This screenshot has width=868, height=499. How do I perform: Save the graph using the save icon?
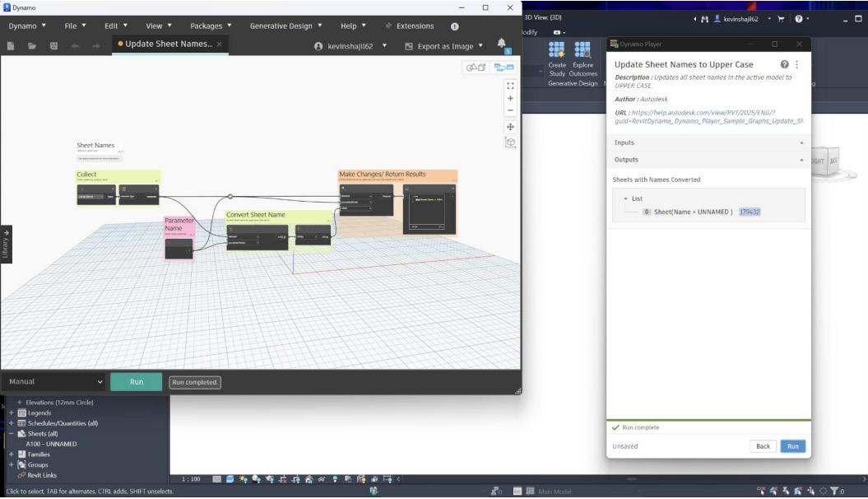coord(54,46)
